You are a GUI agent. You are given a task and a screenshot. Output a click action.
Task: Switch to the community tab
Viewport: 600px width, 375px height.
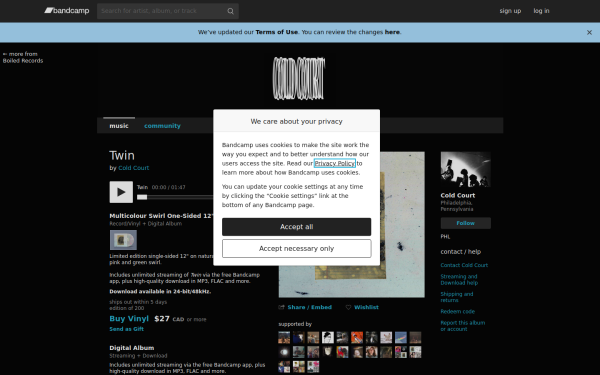162,126
